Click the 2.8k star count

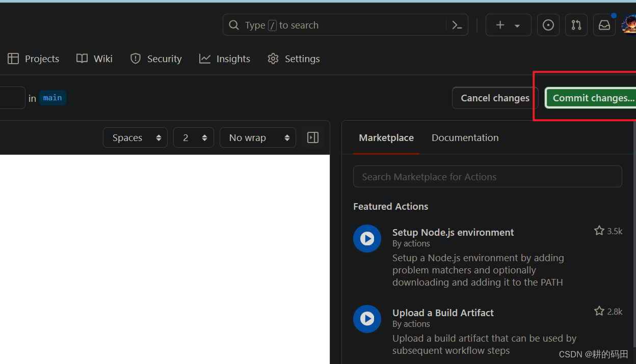point(615,312)
